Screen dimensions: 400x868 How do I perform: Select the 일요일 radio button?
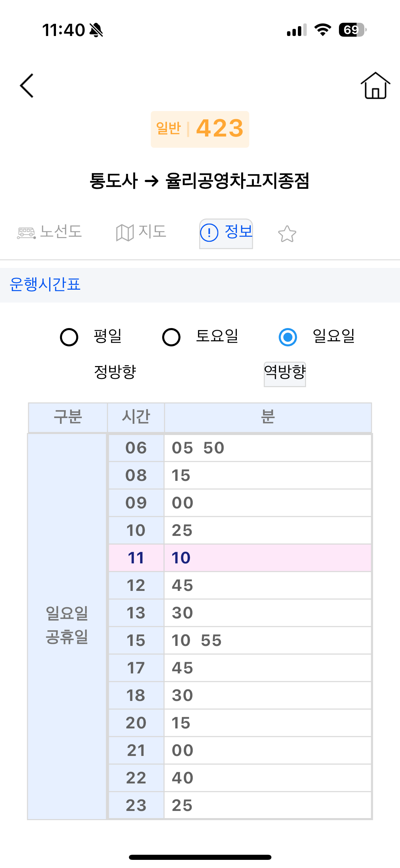(x=288, y=337)
